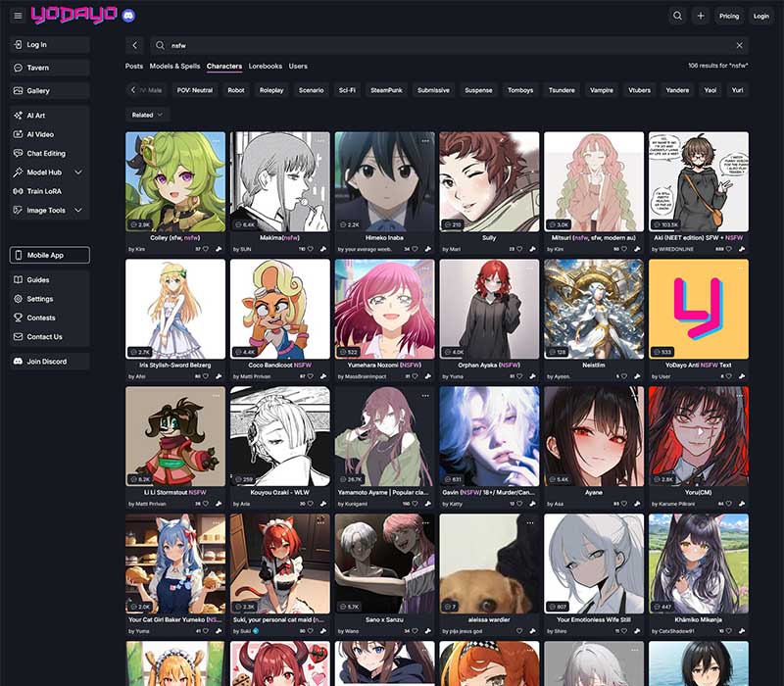Open AI Video in the sidebar

coord(50,134)
